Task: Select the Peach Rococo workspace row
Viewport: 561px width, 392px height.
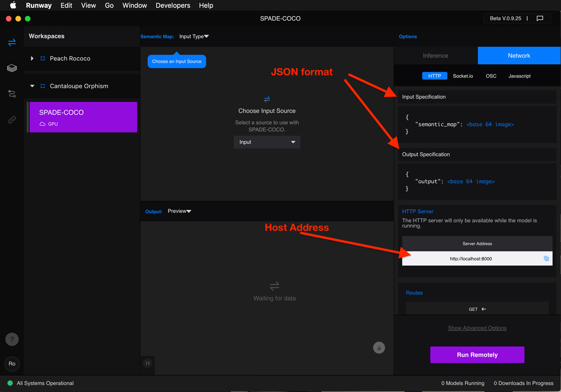Action: click(82, 58)
